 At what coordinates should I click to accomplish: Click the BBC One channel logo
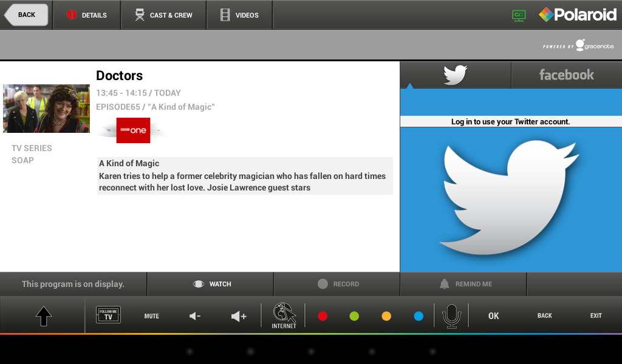133,130
